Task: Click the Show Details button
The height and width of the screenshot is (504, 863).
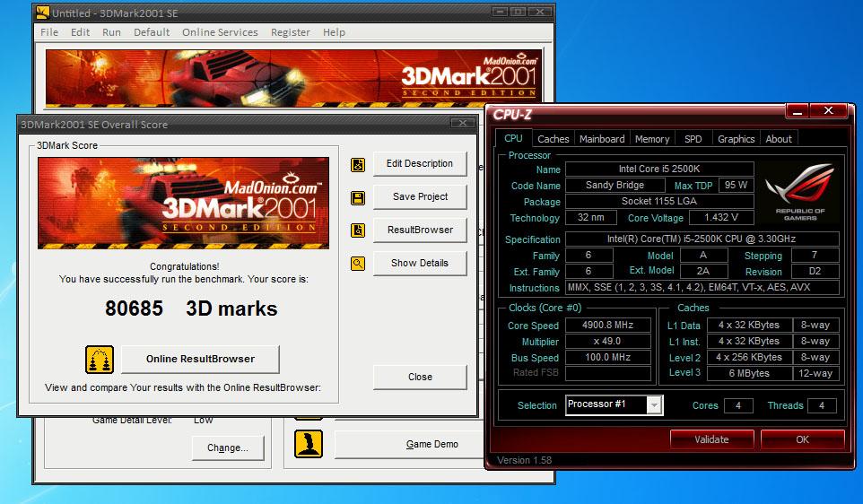Action: pyautogui.click(x=420, y=263)
